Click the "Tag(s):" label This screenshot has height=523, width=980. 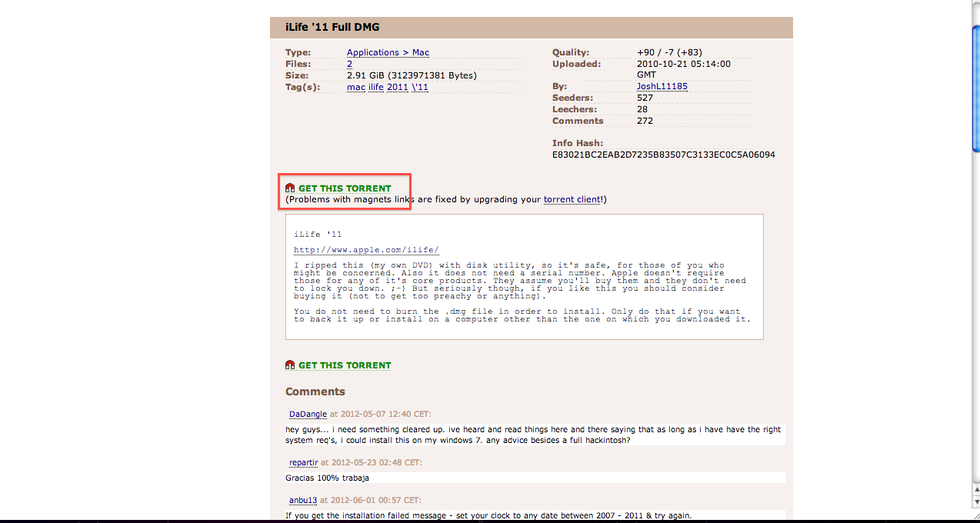pyautogui.click(x=302, y=87)
